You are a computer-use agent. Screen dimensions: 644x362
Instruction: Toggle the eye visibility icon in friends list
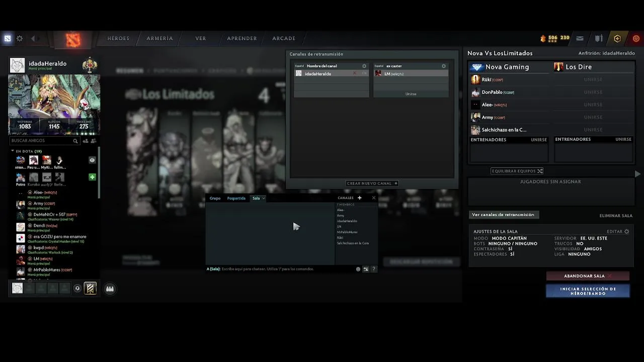[92, 160]
